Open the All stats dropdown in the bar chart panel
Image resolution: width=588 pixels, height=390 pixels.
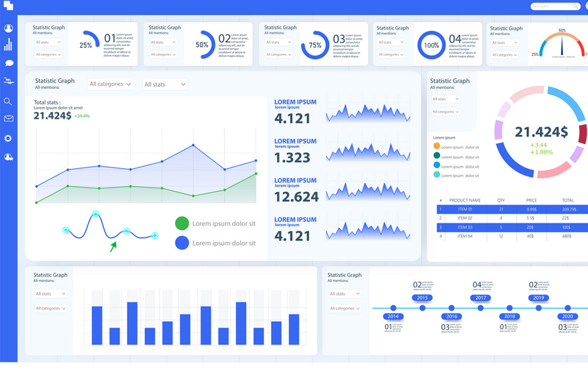[51, 293]
